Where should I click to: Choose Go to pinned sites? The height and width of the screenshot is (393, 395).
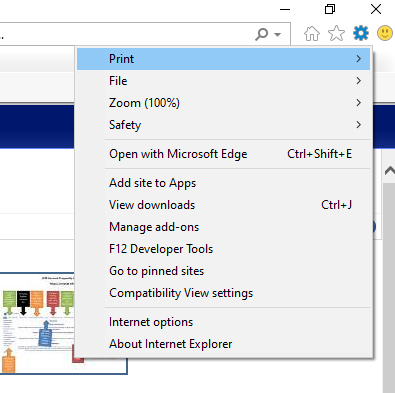223,271
